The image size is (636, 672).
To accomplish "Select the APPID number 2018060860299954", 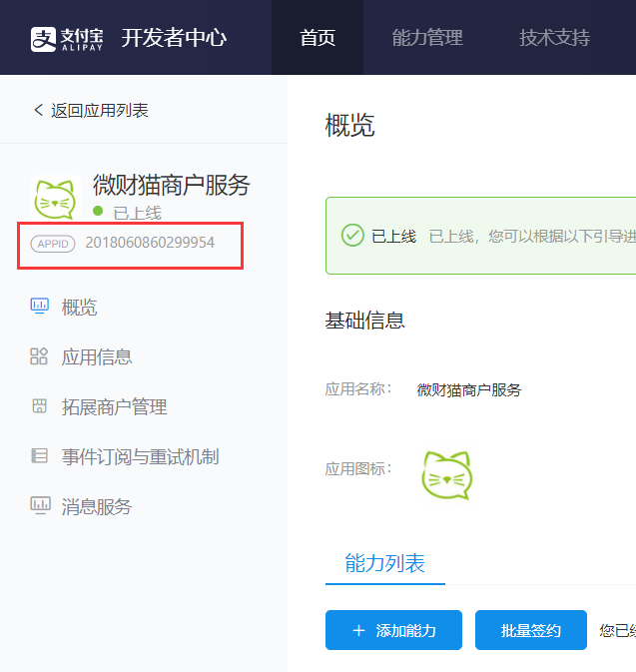I will [150, 243].
